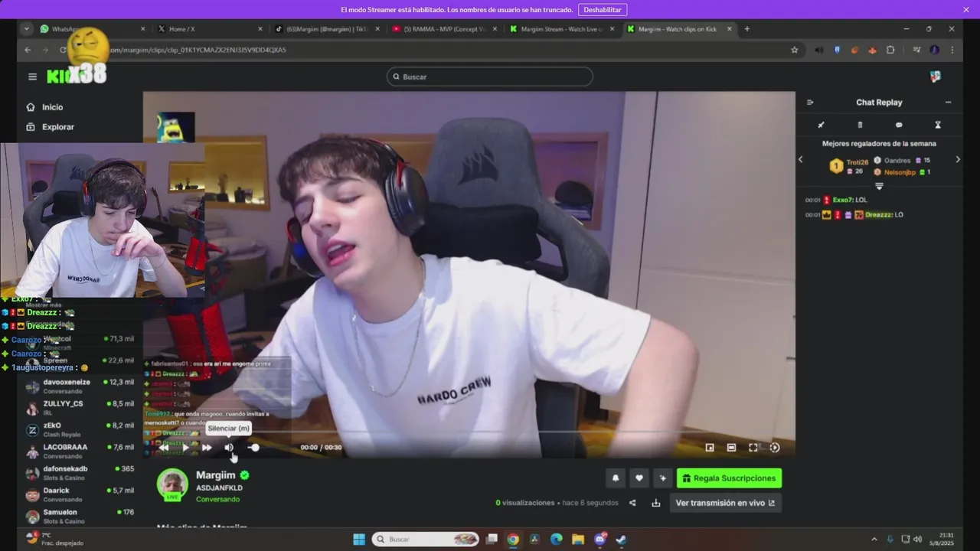
Task: Switch to the Margiim TikTok browser tab
Action: tap(325, 29)
